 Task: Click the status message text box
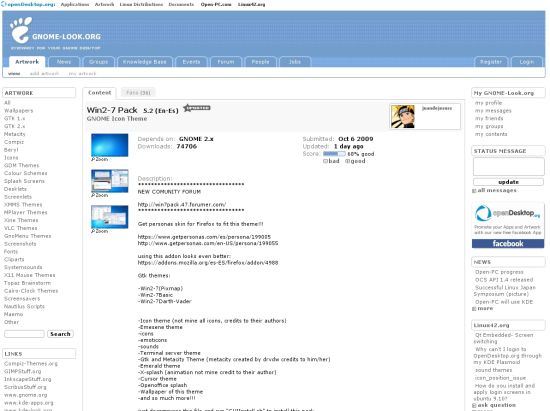[509, 166]
